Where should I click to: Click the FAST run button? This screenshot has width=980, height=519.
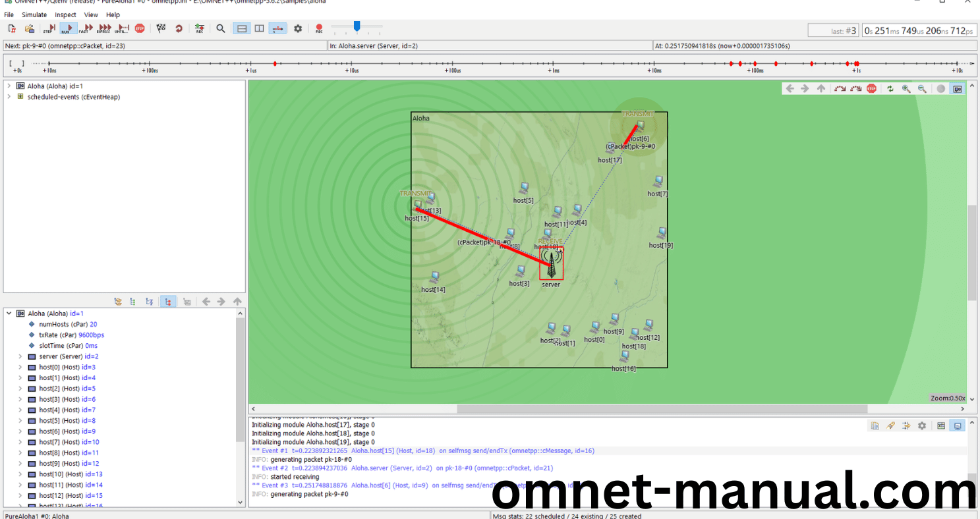click(86, 28)
